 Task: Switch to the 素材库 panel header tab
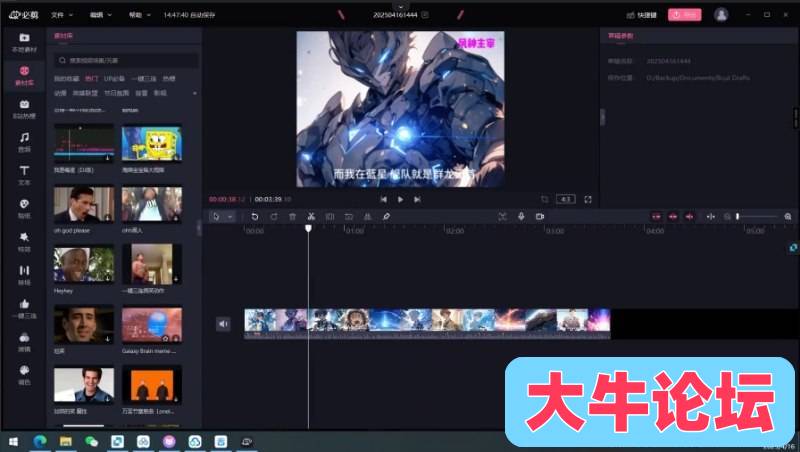63,36
